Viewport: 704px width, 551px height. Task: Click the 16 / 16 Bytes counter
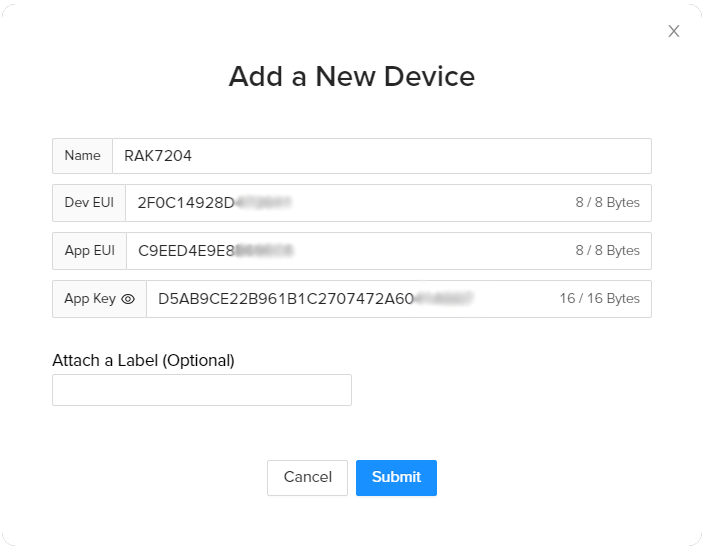pyautogui.click(x=599, y=299)
